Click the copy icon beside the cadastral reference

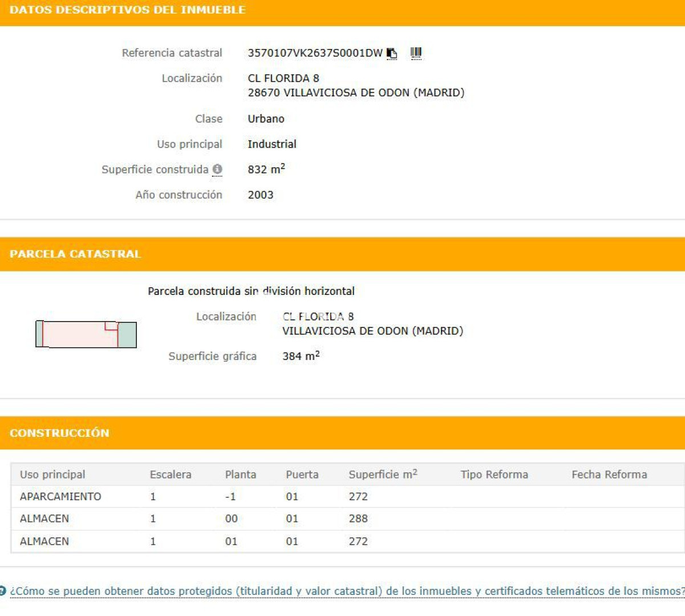[392, 54]
